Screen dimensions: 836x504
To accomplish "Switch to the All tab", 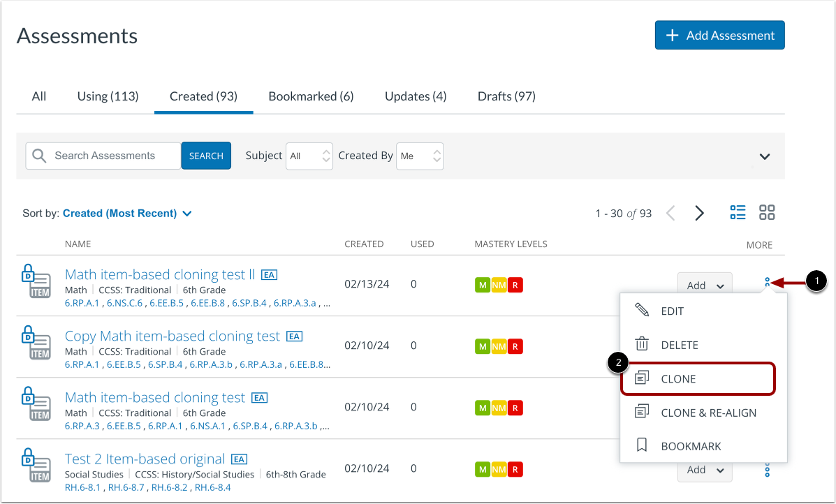I will pyautogui.click(x=39, y=96).
